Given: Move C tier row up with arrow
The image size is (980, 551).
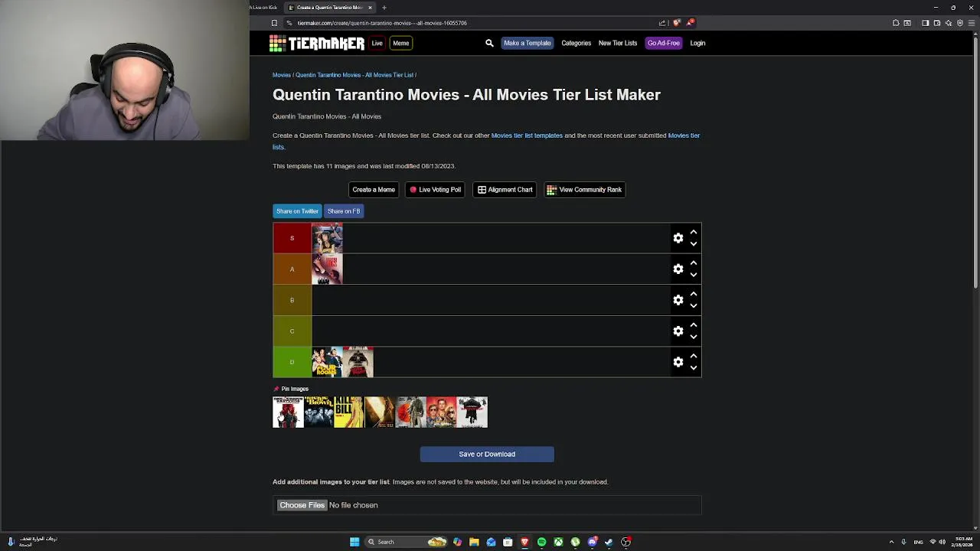Looking at the screenshot, I should pos(694,325).
